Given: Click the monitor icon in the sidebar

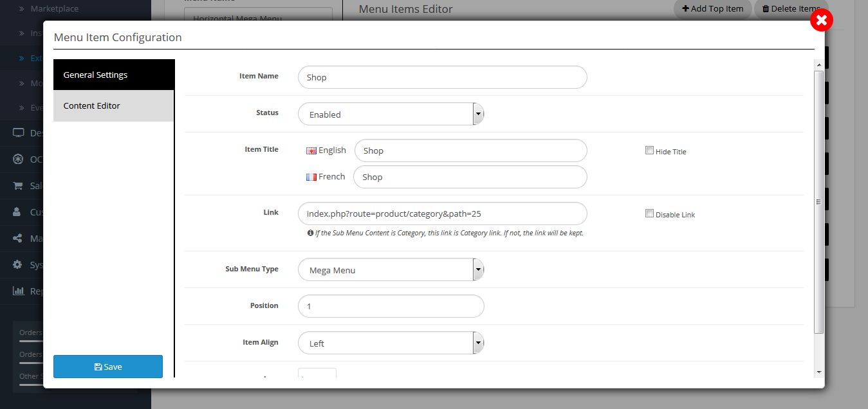Looking at the screenshot, I should (18, 133).
